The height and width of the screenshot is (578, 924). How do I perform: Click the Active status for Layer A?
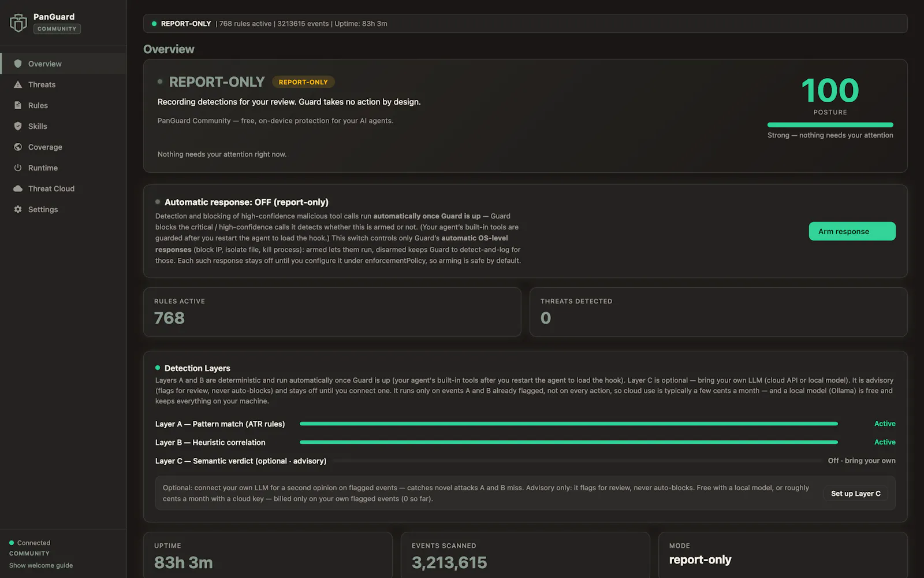point(885,424)
